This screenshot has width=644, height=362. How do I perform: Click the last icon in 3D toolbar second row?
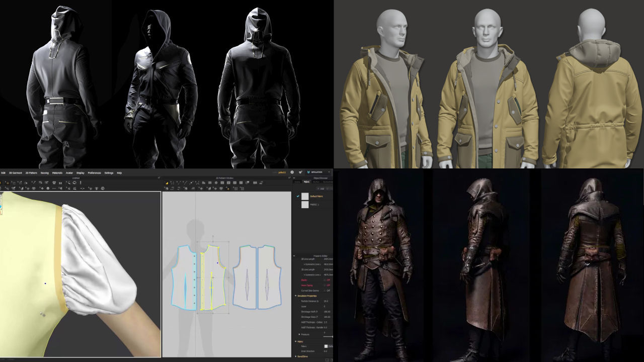[x=103, y=189]
